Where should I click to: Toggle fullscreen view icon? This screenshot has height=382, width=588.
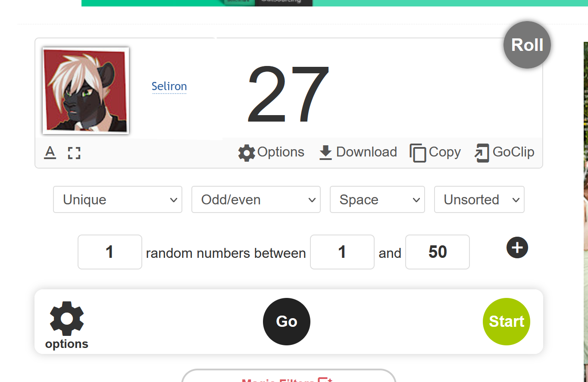pos(74,153)
